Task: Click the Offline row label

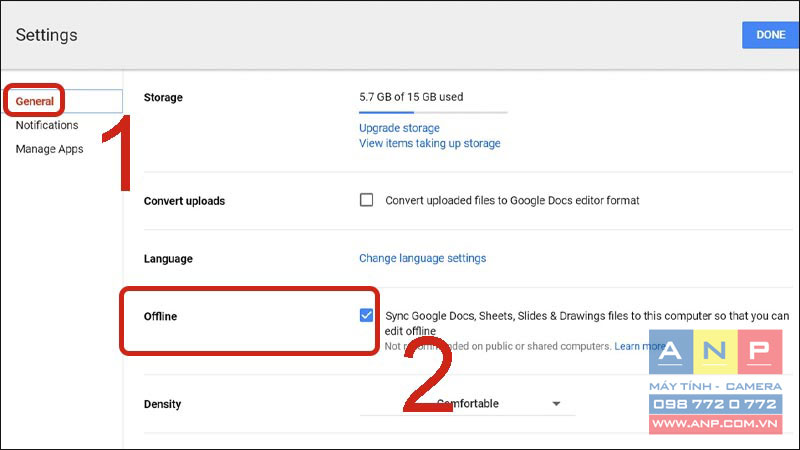Action: click(x=160, y=316)
